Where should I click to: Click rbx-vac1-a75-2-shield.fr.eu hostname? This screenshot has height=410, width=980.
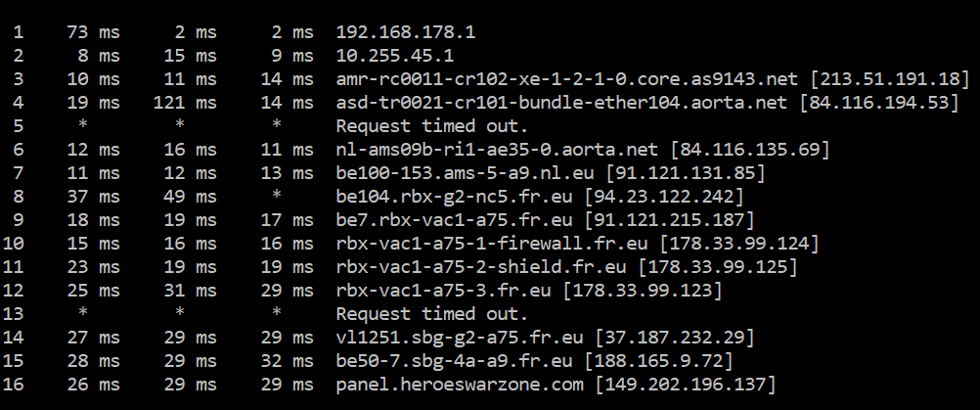tap(481, 267)
